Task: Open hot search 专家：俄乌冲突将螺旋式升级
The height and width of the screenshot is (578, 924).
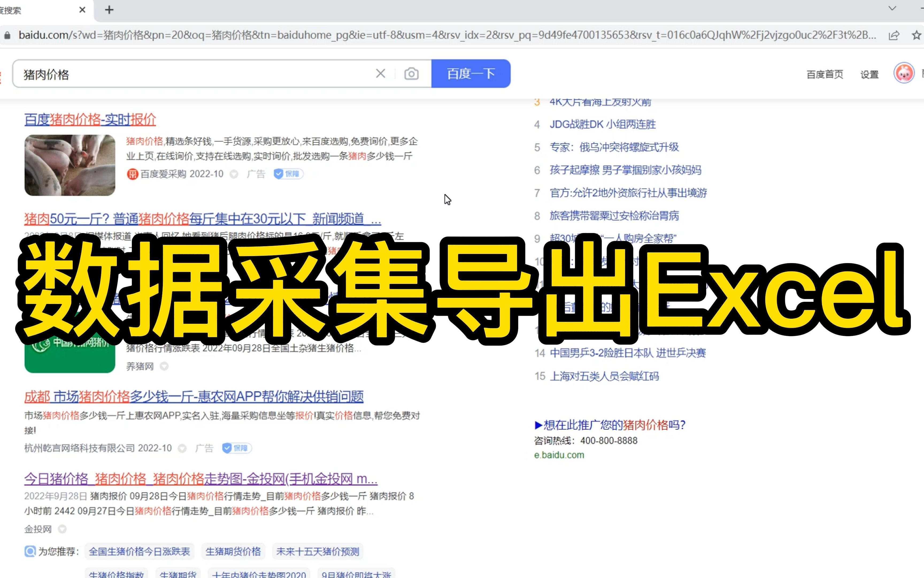Action: [x=614, y=147]
